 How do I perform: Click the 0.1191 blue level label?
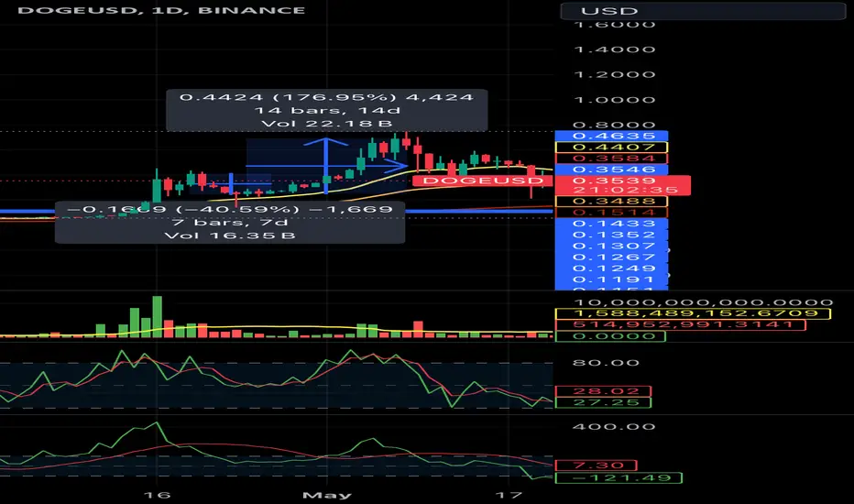point(611,279)
